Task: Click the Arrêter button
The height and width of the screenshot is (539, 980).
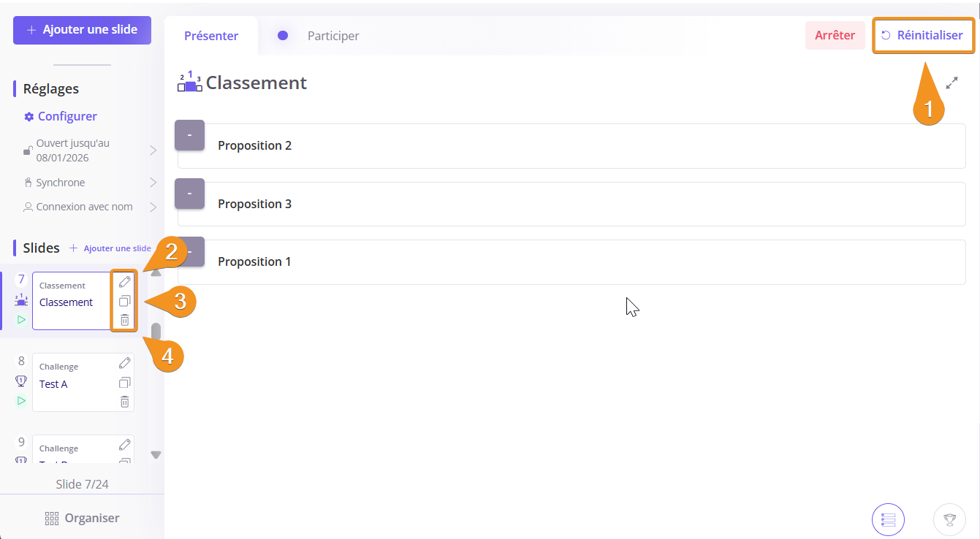Action: coord(835,35)
